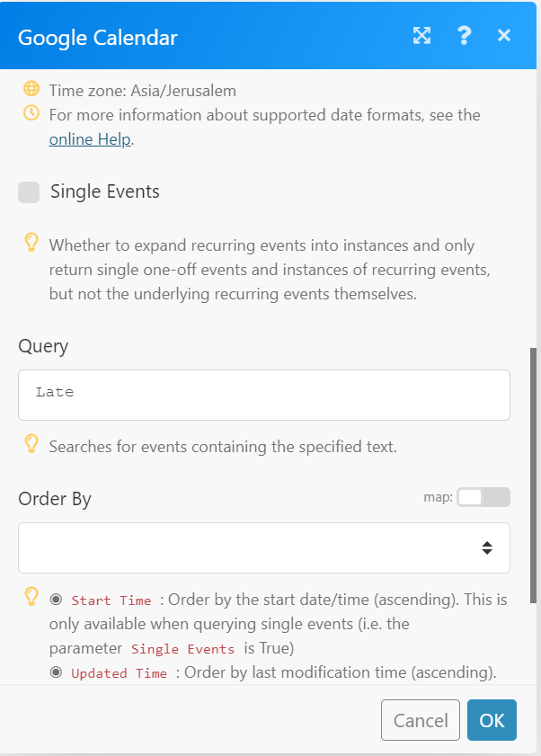
Task: Open the online Help link
Action: pos(90,139)
